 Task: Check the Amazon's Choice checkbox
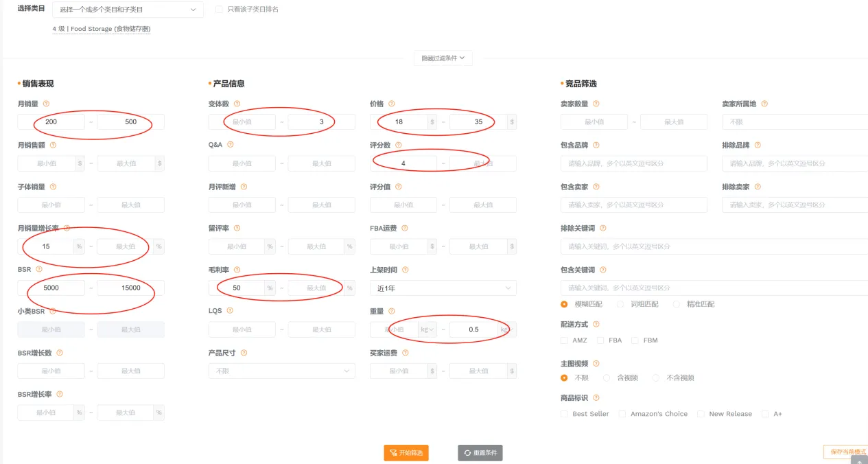622,414
